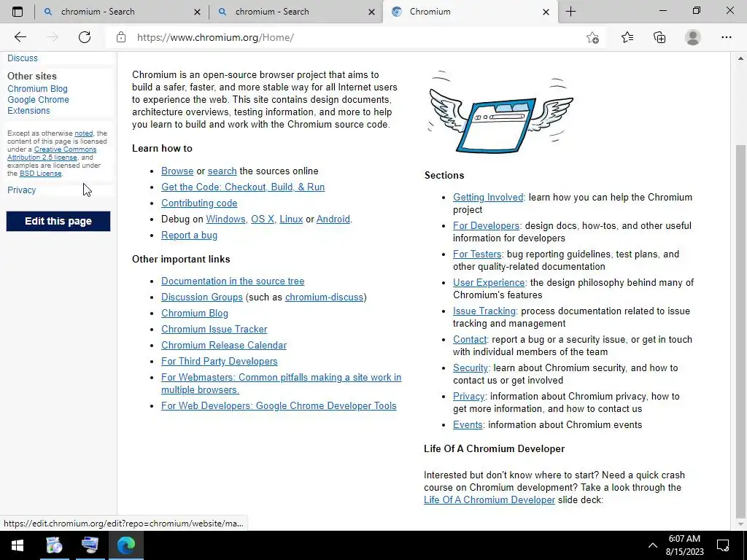
Task: Open the chromium-discuss link
Action: [324, 297]
